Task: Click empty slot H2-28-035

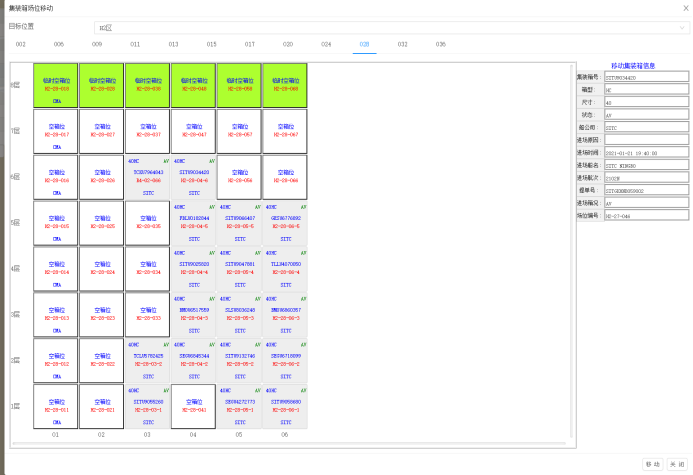Action: point(148,223)
